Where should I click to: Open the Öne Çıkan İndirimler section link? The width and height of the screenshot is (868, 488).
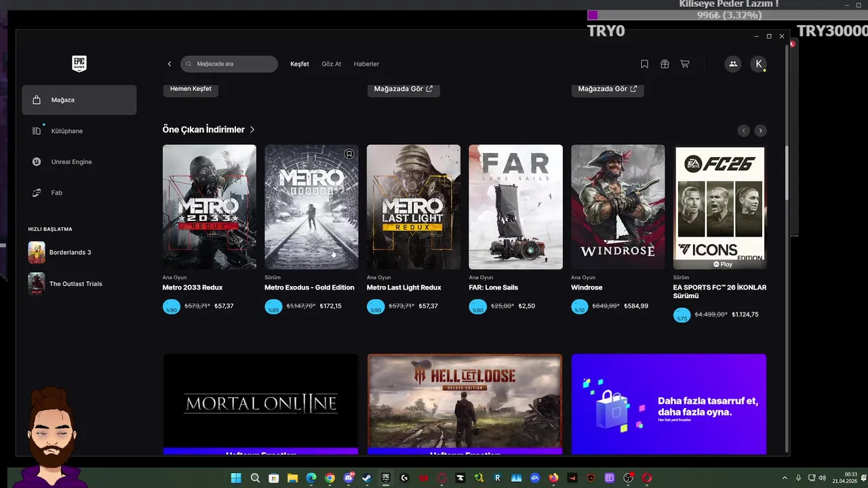coord(209,129)
